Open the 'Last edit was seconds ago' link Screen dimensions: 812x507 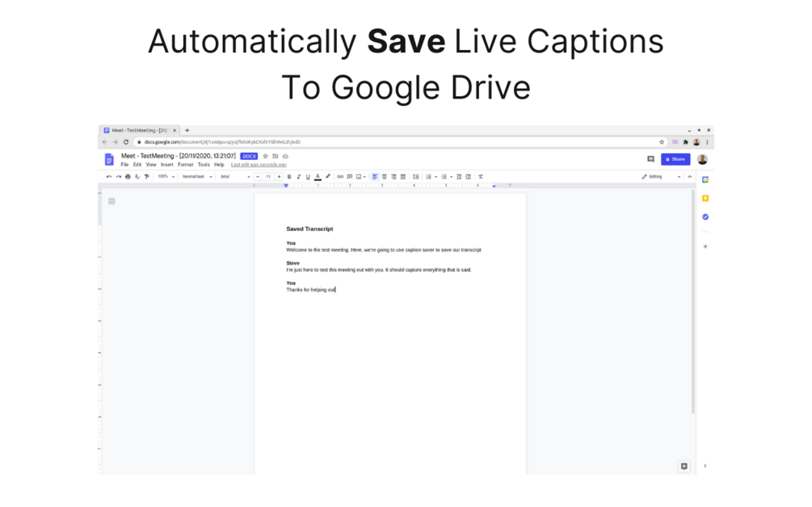tap(259, 165)
